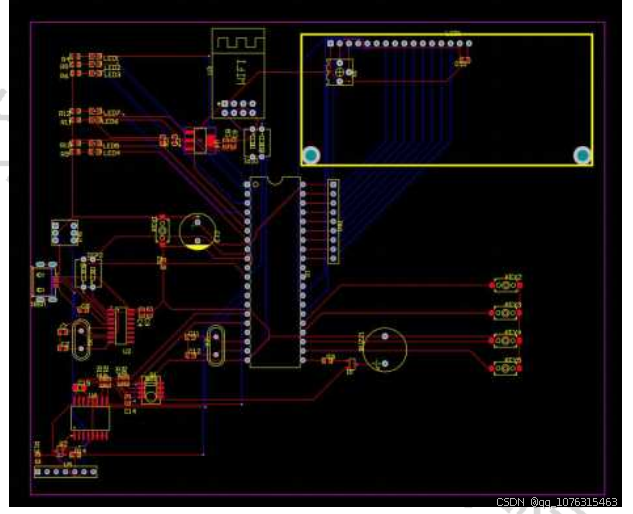The height and width of the screenshot is (514, 633).
Task: Select the reset button left of the electrolytic capacitor
Action: click(x=162, y=231)
